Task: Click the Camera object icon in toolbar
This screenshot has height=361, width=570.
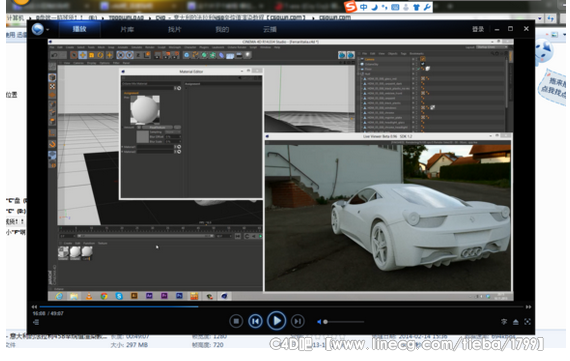Action: tap(239, 55)
